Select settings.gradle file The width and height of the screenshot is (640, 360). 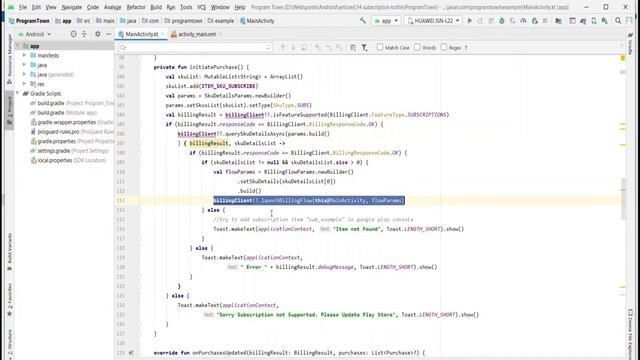tap(69, 151)
